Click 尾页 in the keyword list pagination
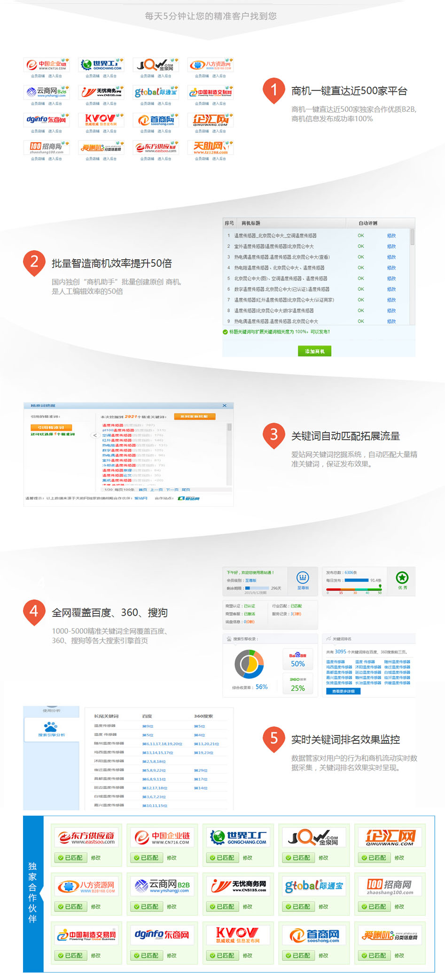Viewport: 445px width, 980px height. pos(186,489)
